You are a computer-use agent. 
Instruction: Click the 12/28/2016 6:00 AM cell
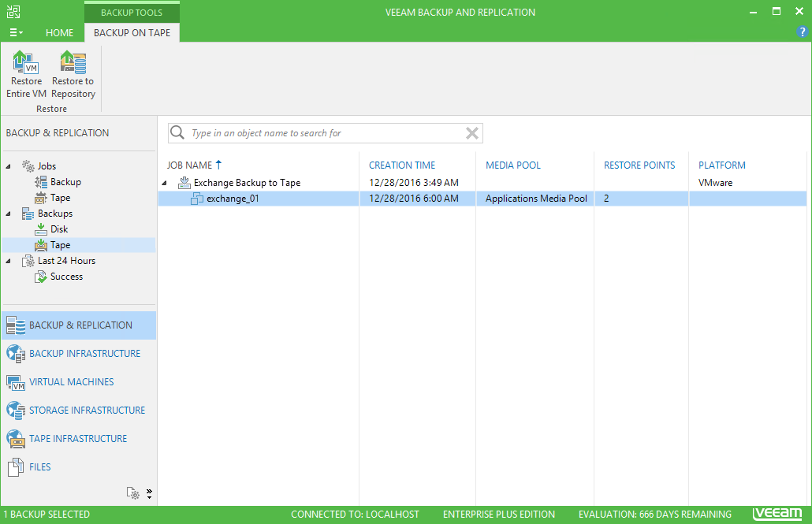(413, 199)
